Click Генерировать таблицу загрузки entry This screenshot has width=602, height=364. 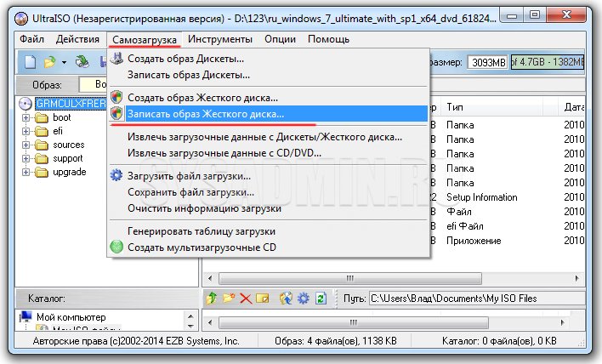(201, 231)
